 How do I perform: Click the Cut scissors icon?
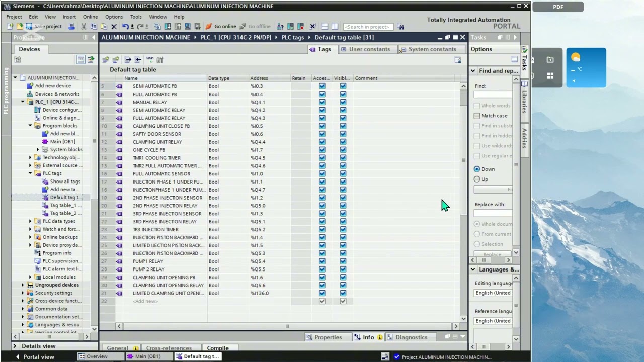(x=84, y=26)
